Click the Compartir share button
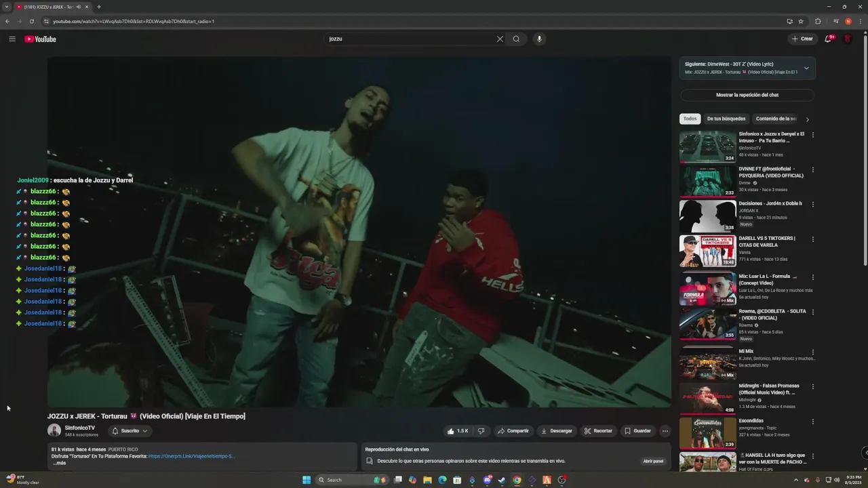Image resolution: width=868 pixels, height=488 pixels. tap(513, 431)
